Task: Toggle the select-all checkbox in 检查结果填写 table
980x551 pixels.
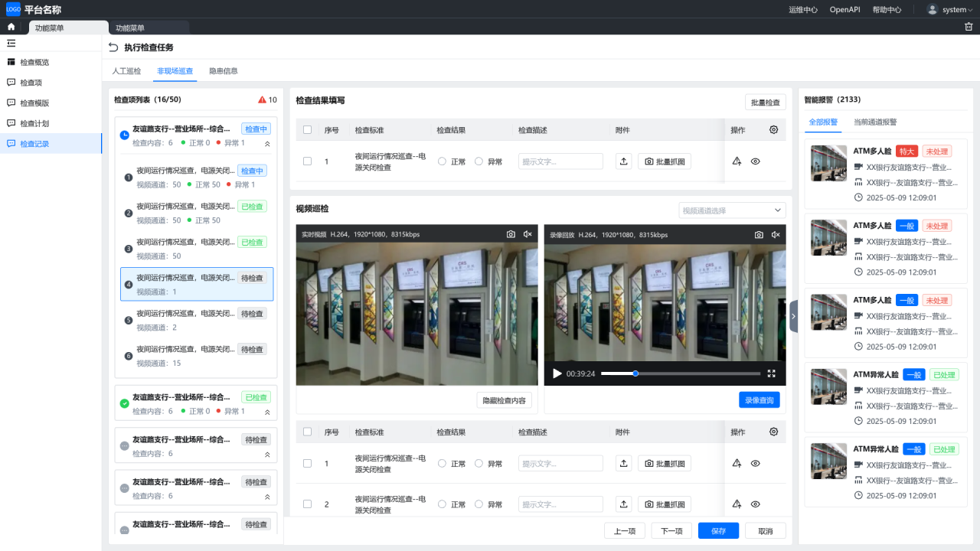Action: tap(308, 129)
